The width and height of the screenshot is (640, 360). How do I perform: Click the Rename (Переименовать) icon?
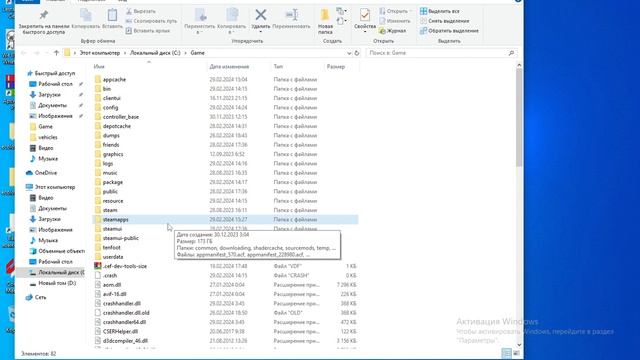coord(291,15)
